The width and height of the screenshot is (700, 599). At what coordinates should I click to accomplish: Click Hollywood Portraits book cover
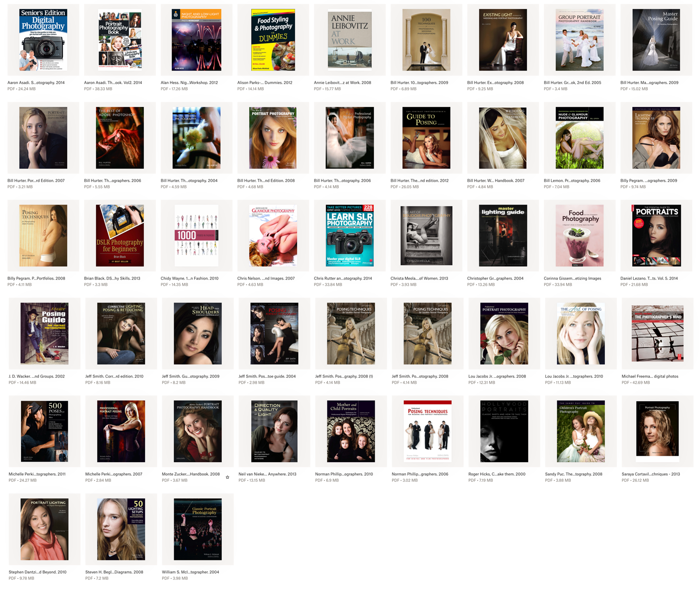(x=504, y=431)
